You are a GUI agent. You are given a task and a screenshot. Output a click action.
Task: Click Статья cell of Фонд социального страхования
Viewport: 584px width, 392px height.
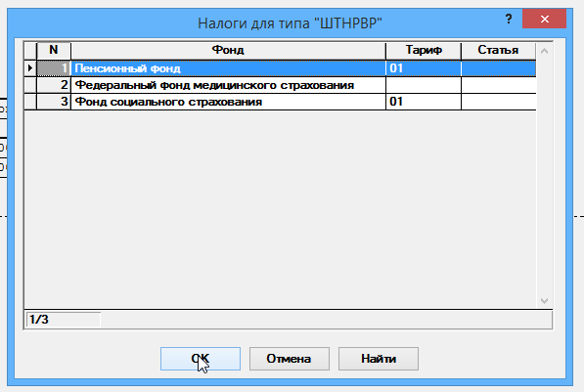[499, 102]
